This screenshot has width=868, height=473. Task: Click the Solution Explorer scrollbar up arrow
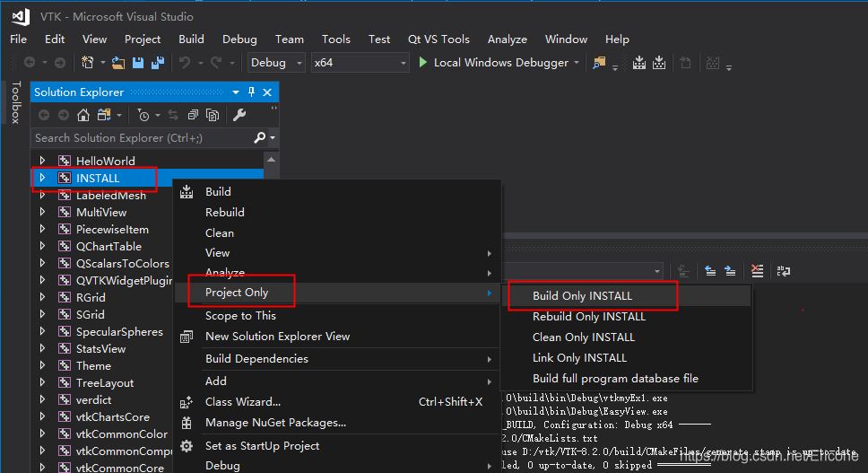coord(271,160)
